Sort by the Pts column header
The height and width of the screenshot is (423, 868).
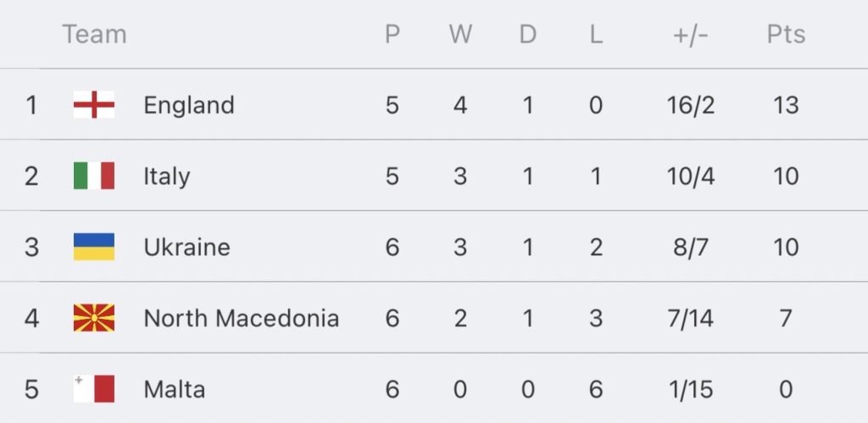786,34
